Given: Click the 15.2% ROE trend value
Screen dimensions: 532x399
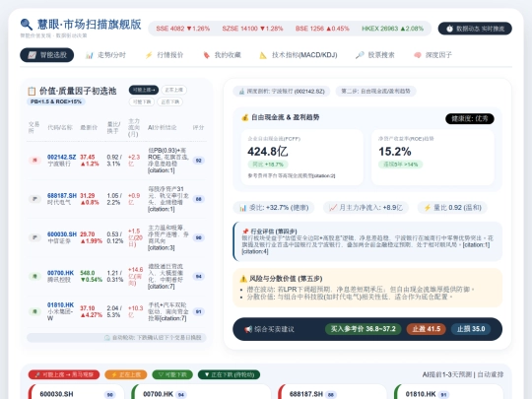Looking at the screenshot, I should coord(395,152).
